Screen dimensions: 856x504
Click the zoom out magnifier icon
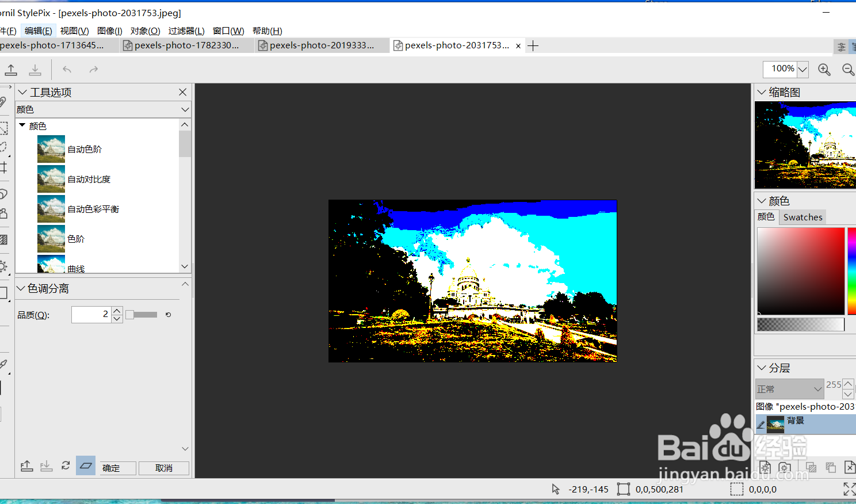click(849, 70)
